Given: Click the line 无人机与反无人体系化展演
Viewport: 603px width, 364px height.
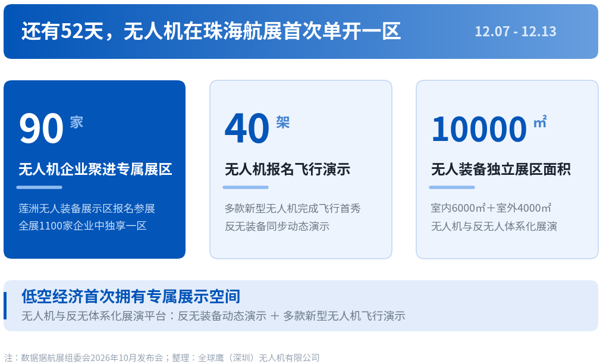Looking at the screenshot, I should [494, 226].
